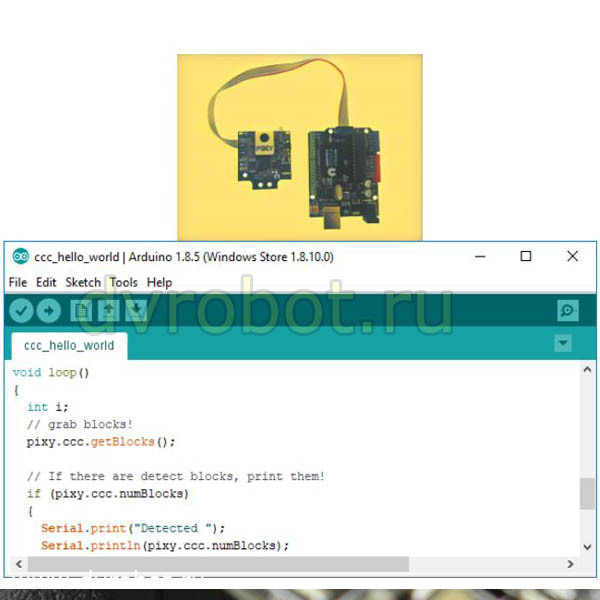Open the Help menu
Screen dimensions: 600x600
pyautogui.click(x=160, y=282)
